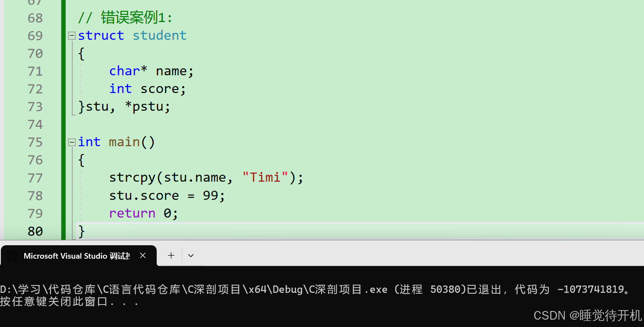The width and height of the screenshot is (644, 327).
Task: Click line number 78 in the gutter
Action: click(x=35, y=196)
